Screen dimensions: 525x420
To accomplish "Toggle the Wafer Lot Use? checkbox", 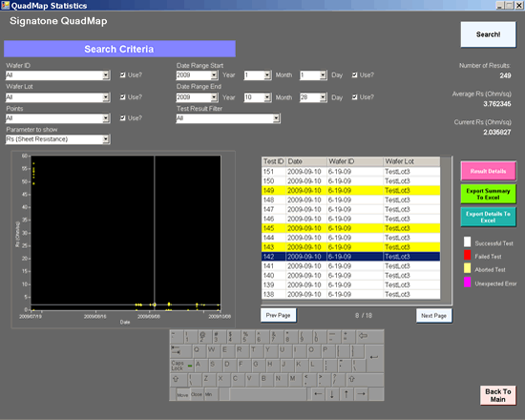I will [123, 97].
